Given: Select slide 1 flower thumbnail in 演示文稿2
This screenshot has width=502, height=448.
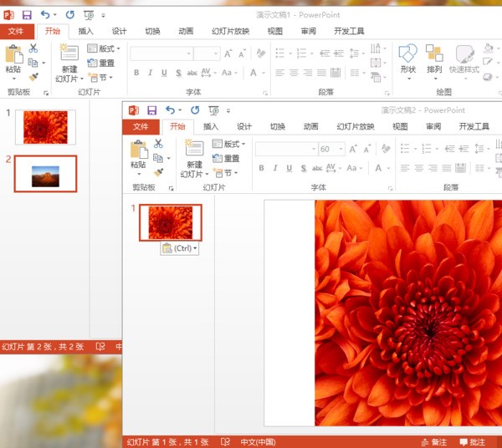Looking at the screenshot, I should click(x=170, y=223).
